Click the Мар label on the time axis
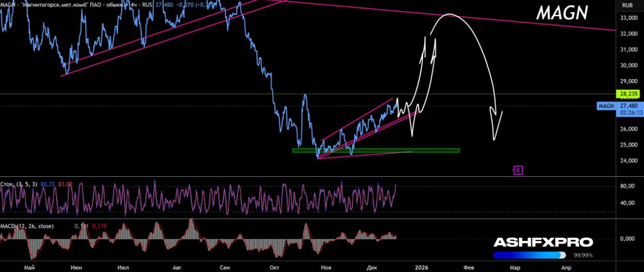The image size is (644, 272). pos(515,267)
